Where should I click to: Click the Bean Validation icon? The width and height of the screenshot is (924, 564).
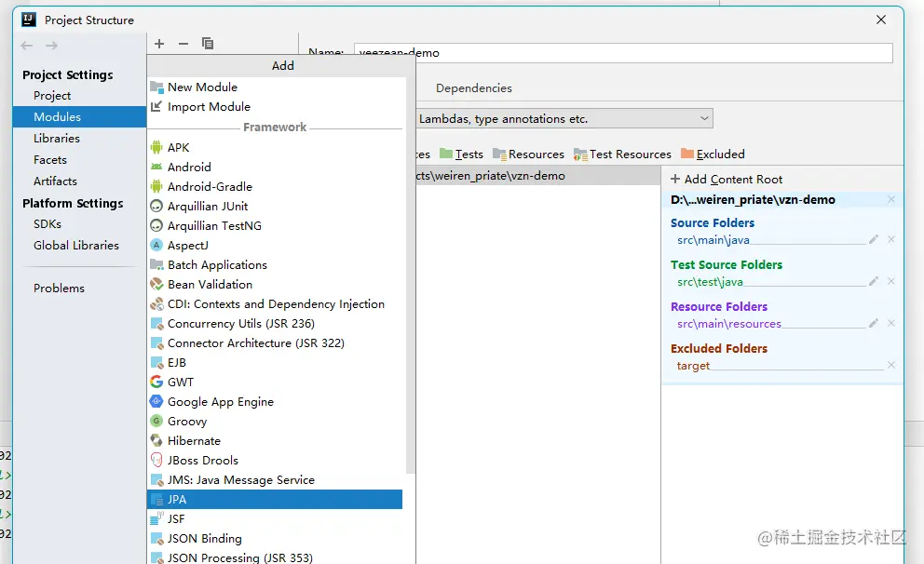(x=156, y=285)
